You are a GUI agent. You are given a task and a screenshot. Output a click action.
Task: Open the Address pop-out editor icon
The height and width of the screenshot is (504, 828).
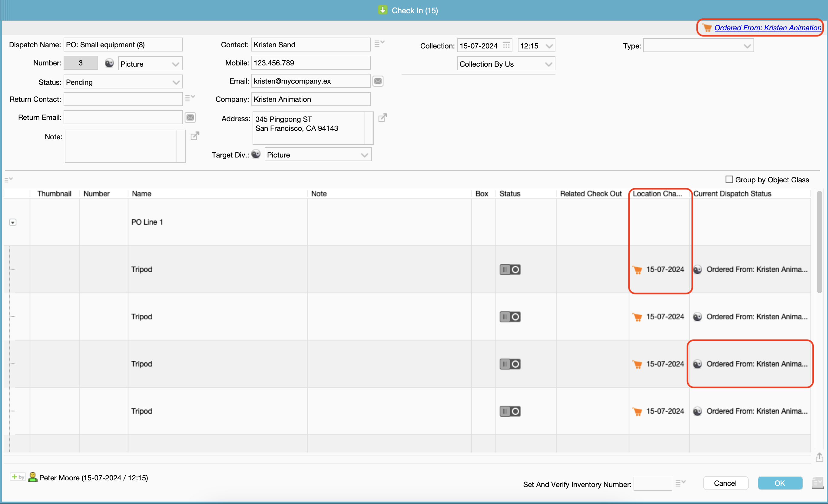point(383,118)
